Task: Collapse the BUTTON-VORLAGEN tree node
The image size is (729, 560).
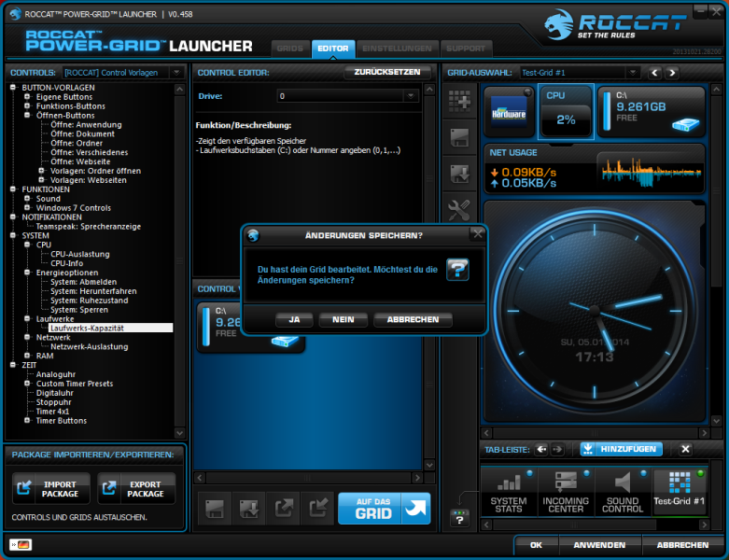Action: tap(13, 87)
